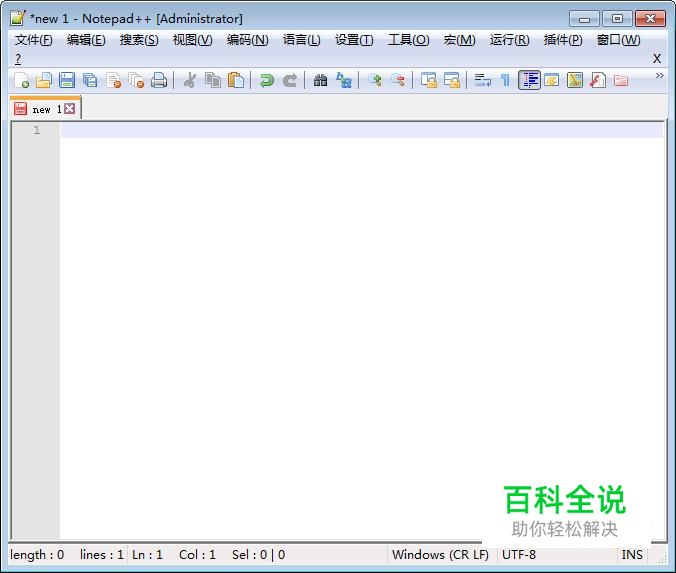Save the document using the Save icon

tap(67, 81)
